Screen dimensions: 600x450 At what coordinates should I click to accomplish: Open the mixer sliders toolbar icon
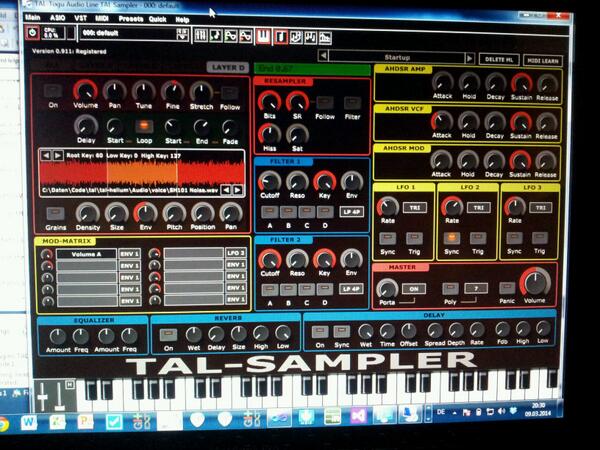coord(201,35)
